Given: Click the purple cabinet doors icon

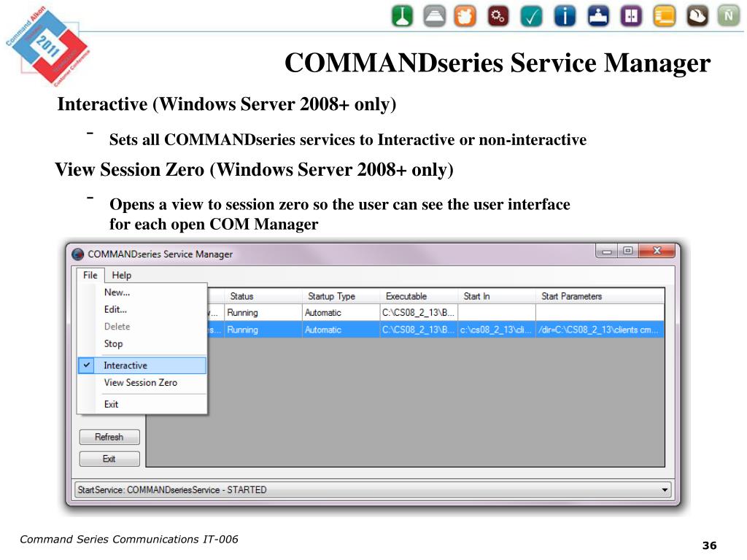Looking at the screenshot, I should (x=631, y=16).
